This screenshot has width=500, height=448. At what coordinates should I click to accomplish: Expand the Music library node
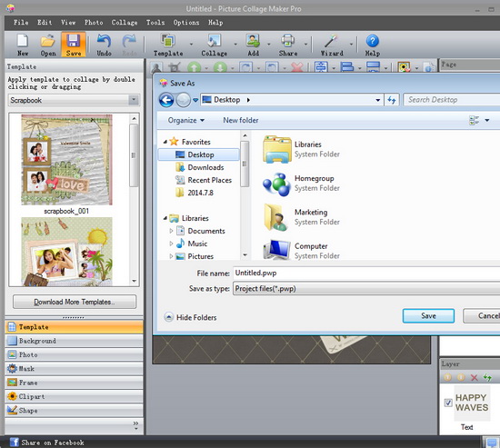[x=171, y=244]
